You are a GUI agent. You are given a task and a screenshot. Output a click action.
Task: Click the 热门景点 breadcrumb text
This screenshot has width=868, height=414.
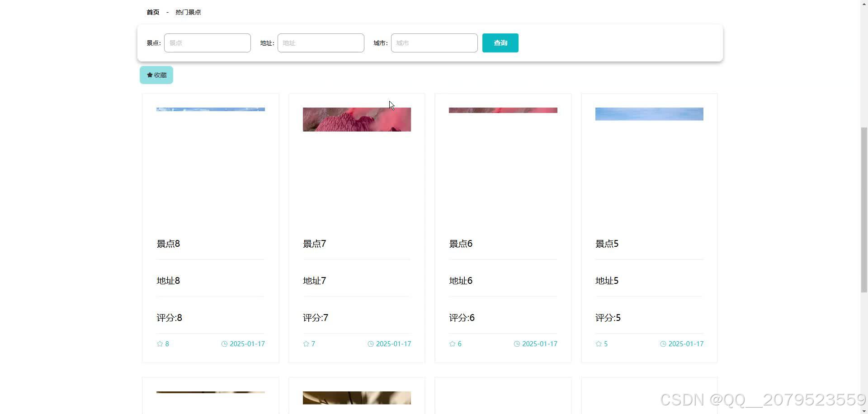188,12
